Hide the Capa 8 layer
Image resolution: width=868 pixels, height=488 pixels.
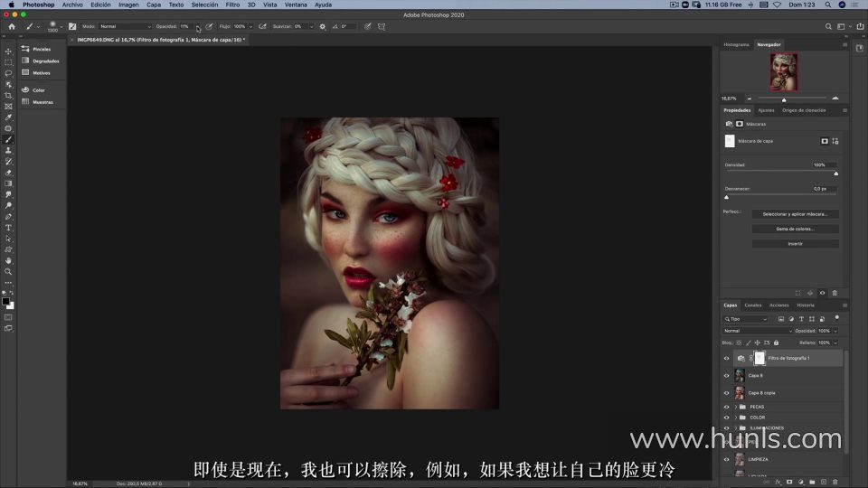point(726,376)
